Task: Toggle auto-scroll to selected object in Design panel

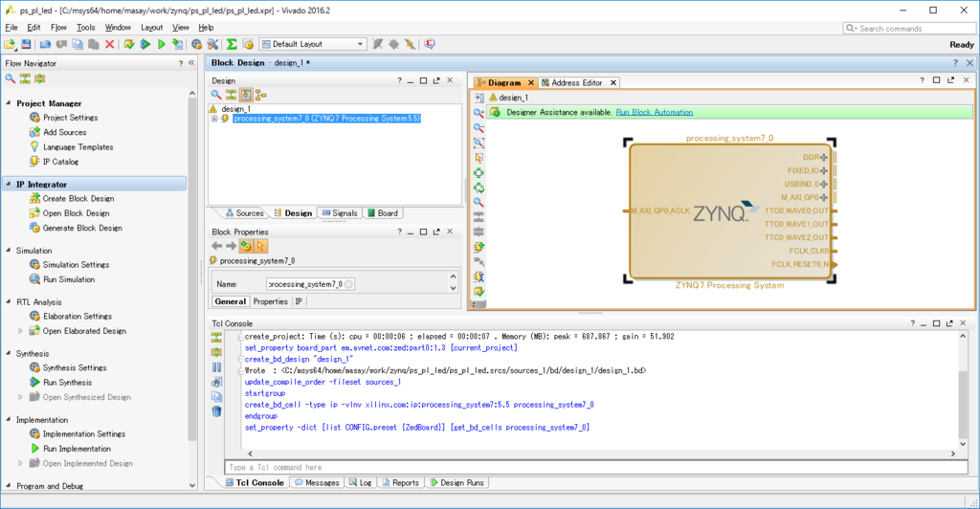Action: 246,95
